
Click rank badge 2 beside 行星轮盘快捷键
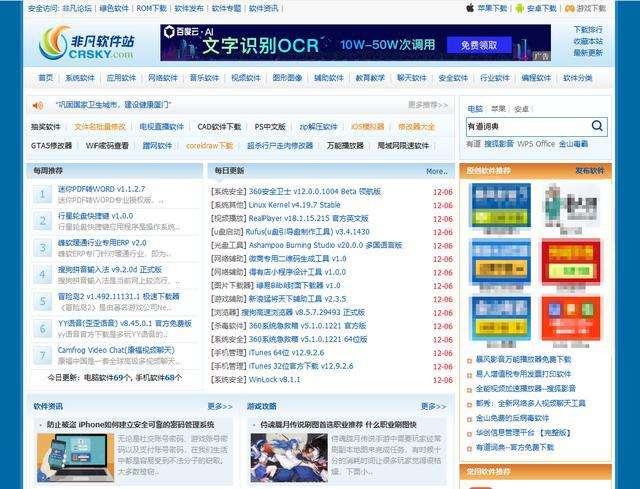tap(42, 221)
